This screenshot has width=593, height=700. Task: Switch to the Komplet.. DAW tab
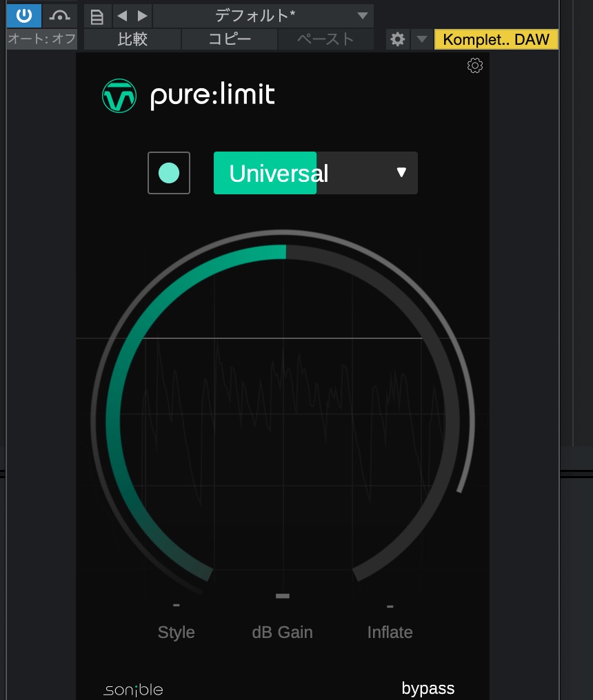496,39
